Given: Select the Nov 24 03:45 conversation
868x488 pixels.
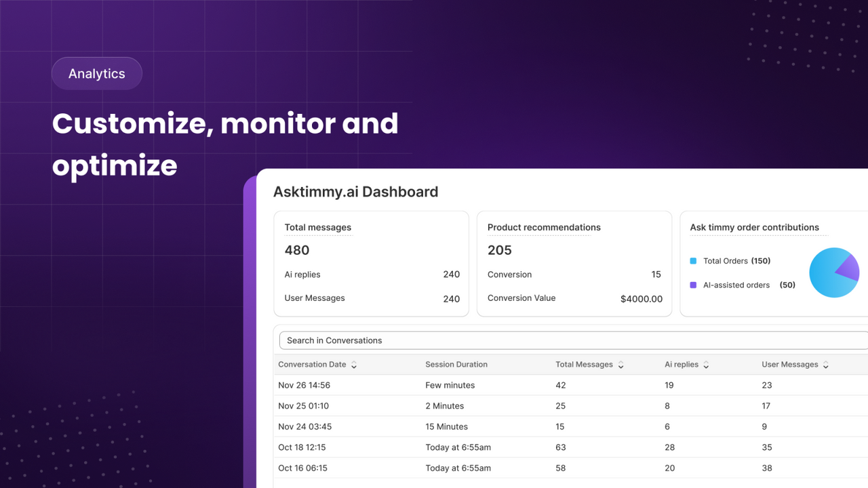Looking at the screenshot, I should (571, 426).
